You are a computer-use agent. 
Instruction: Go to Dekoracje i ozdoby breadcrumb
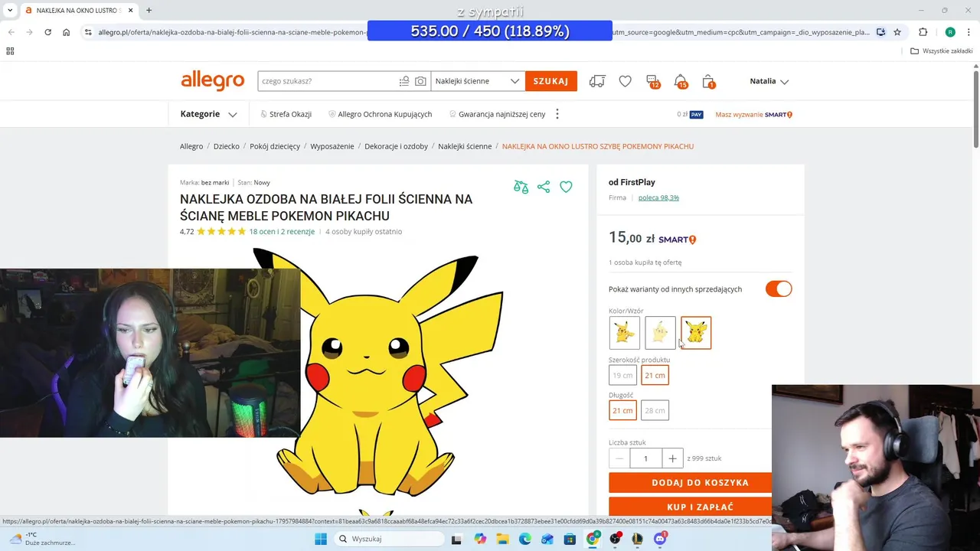click(x=396, y=146)
